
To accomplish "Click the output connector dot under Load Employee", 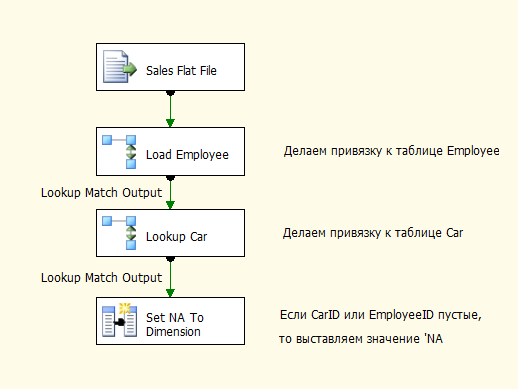I will coord(170,178).
